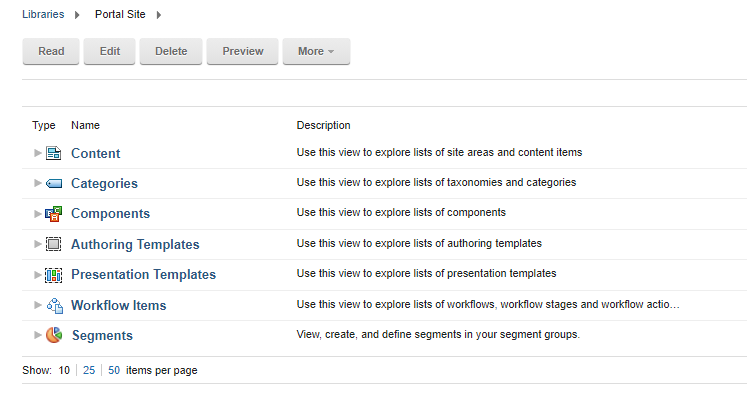Expand the Segments row

(38, 335)
